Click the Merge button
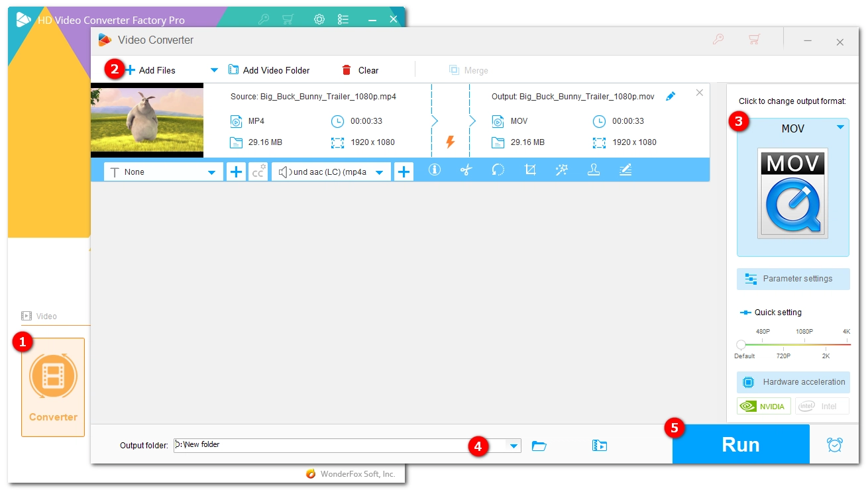Image resolution: width=868 pixels, height=490 pixels. [x=468, y=70]
